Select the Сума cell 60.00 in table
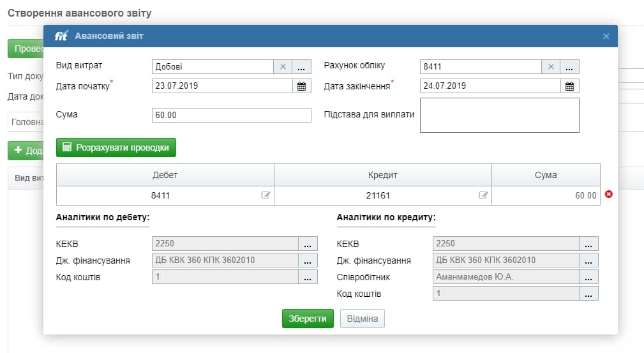 point(546,195)
